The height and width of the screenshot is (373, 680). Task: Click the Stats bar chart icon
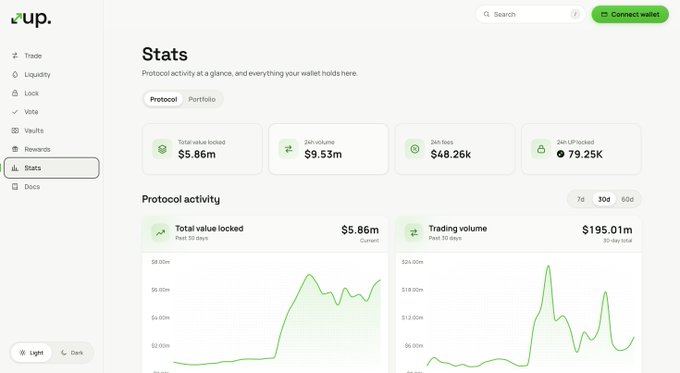coord(15,168)
